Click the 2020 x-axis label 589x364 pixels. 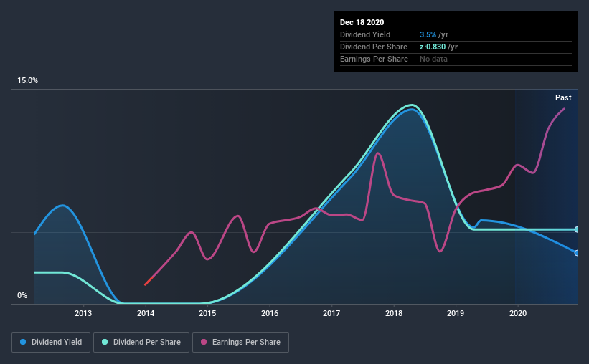pyautogui.click(x=518, y=313)
